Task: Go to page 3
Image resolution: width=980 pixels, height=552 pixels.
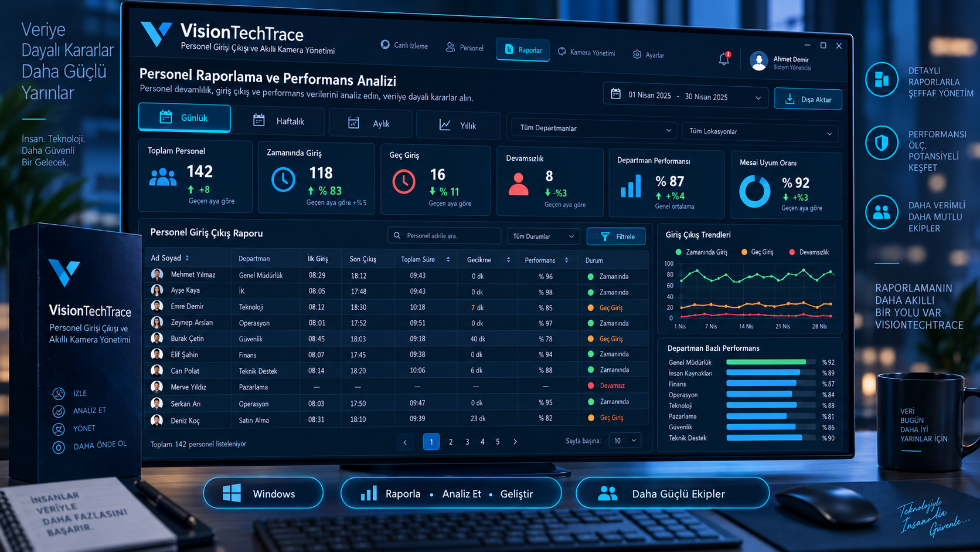Action: (x=467, y=442)
